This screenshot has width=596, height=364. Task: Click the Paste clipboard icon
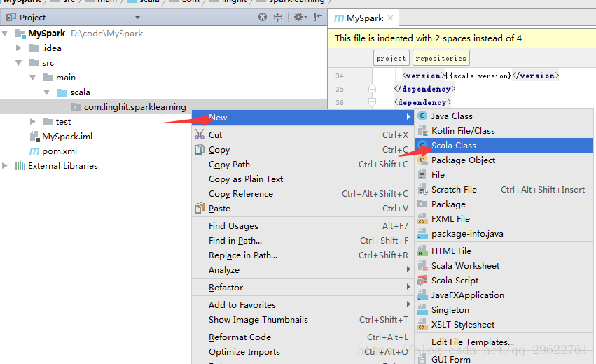click(200, 208)
